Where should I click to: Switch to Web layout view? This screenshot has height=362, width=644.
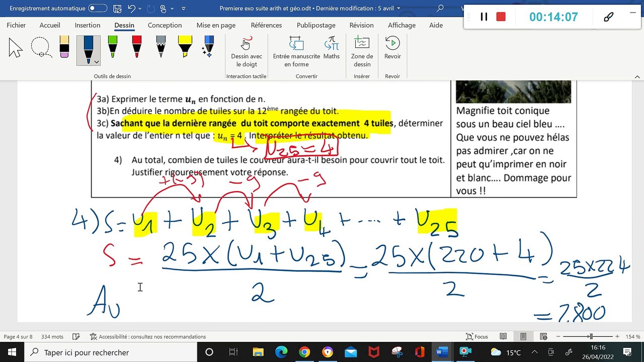543,337
